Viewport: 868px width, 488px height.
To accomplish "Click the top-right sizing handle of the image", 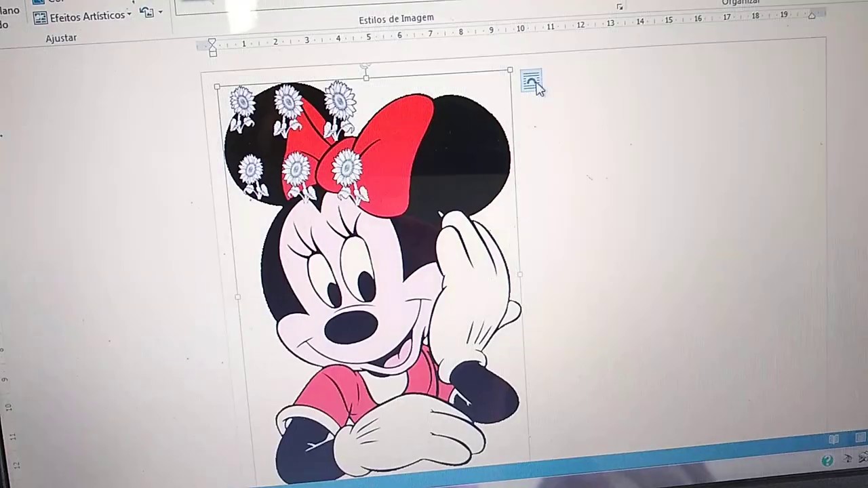I will click(x=510, y=69).
